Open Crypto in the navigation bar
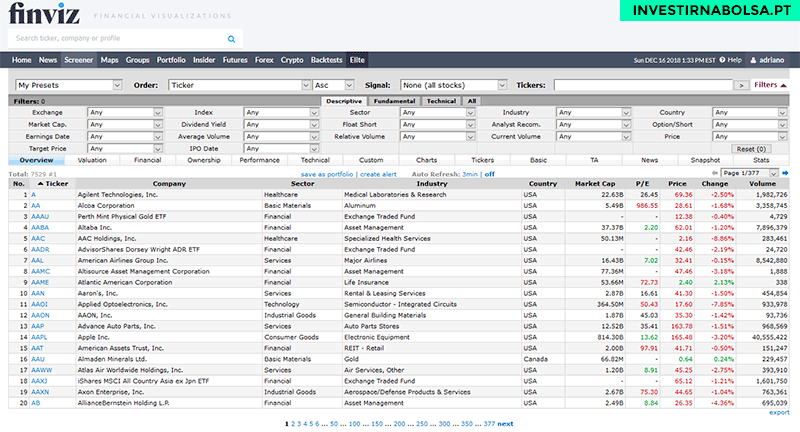The width and height of the screenshot is (800, 432). click(292, 60)
